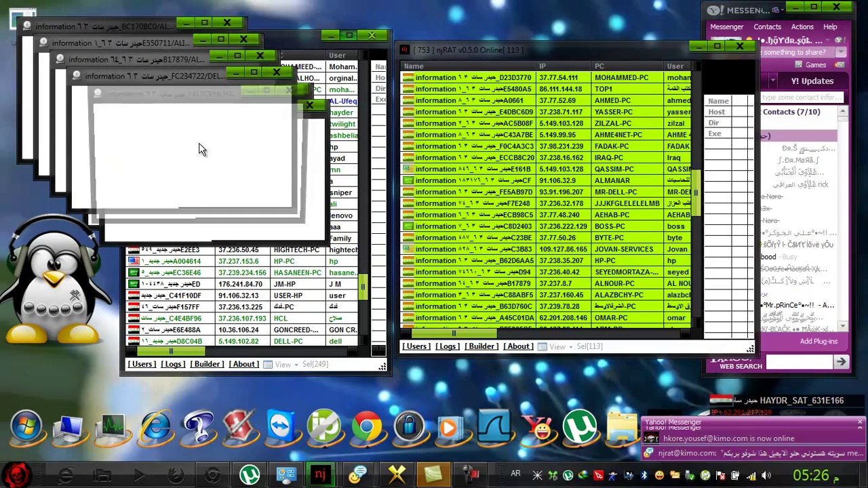868x488 pixels.
Task: Click the Yahoo web search input field
Action: pos(798,362)
